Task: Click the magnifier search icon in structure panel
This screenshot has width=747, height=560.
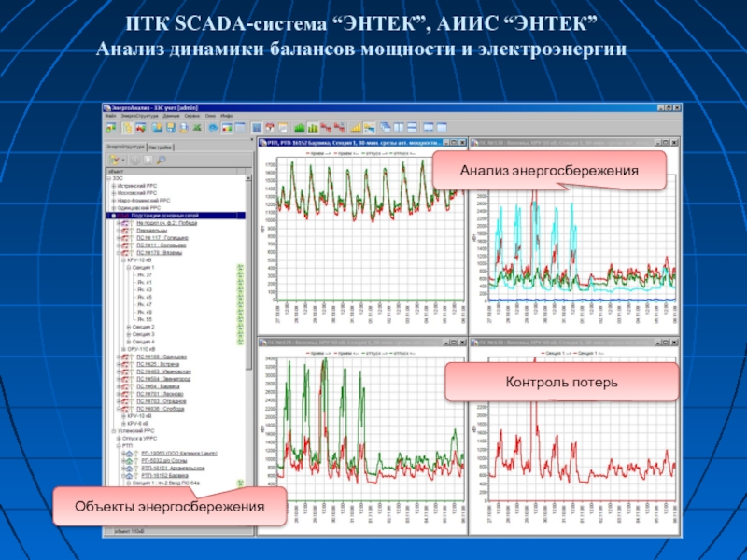Action: [161, 160]
